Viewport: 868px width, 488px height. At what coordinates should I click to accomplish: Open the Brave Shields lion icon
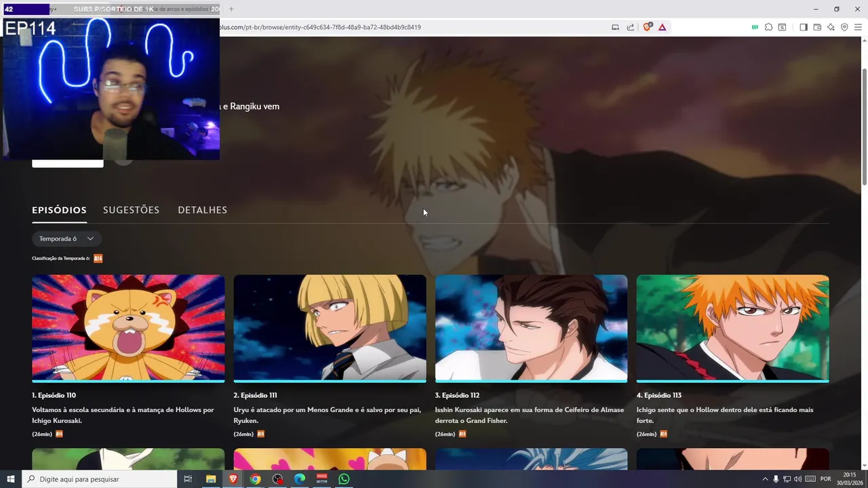click(647, 27)
